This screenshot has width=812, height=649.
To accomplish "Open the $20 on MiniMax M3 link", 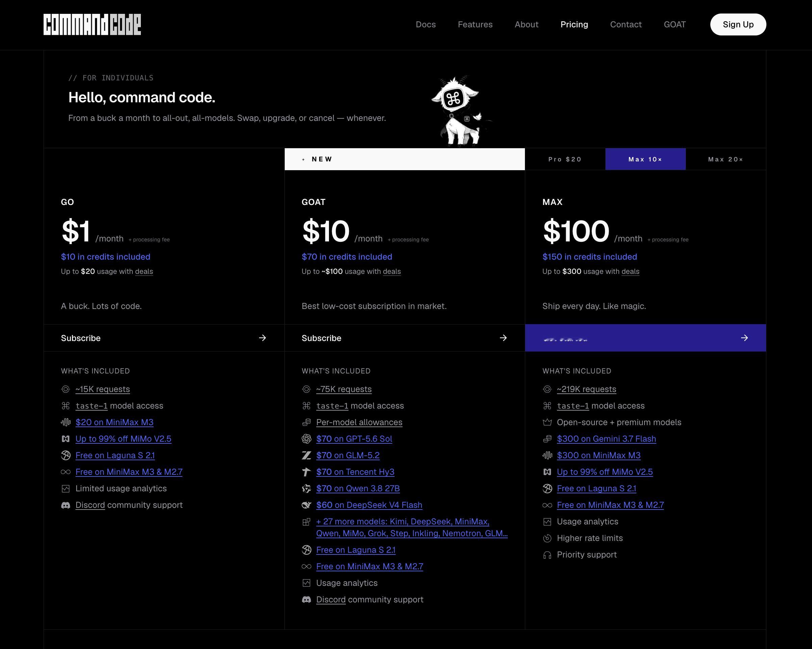I will click(x=115, y=422).
